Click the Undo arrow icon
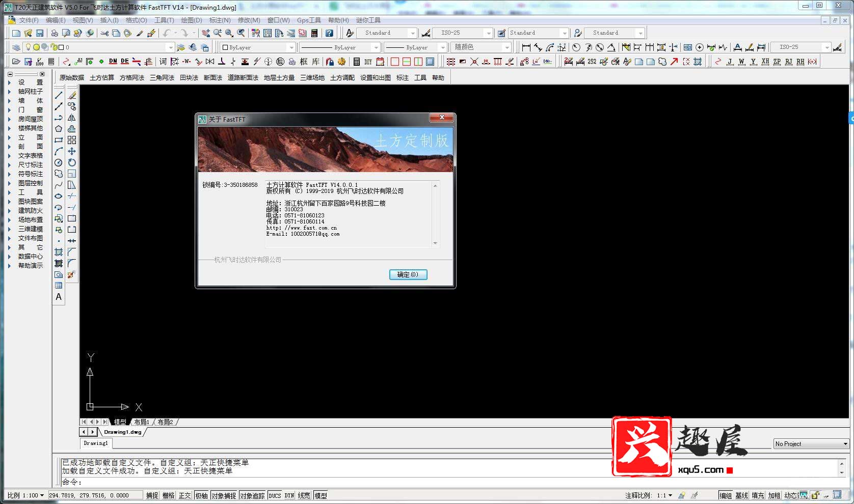The width and height of the screenshot is (854, 504). 167,33
